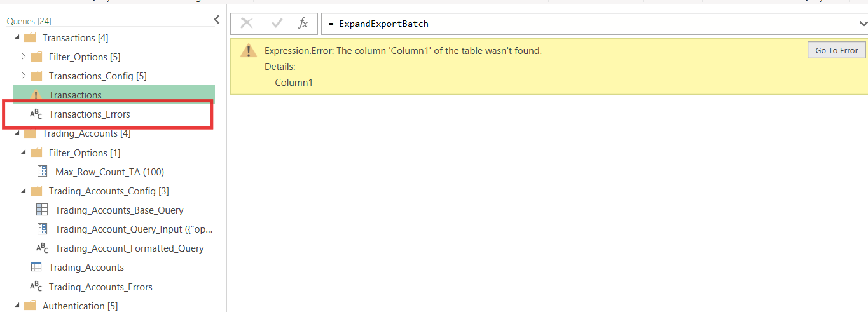Select the Transactions_Errors query
The height and width of the screenshot is (312, 868).
click(89, 114)
